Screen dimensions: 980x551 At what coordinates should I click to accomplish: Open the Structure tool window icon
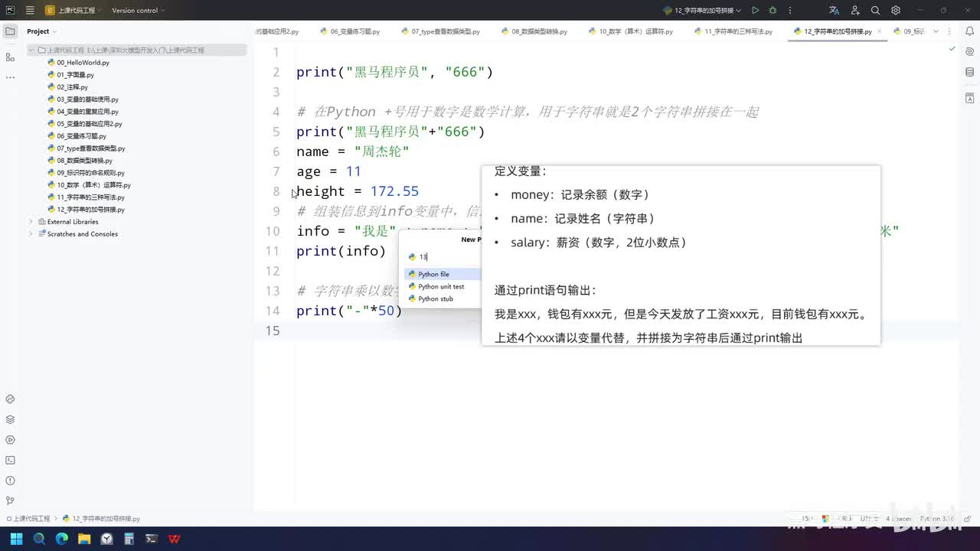coord(10,57)
